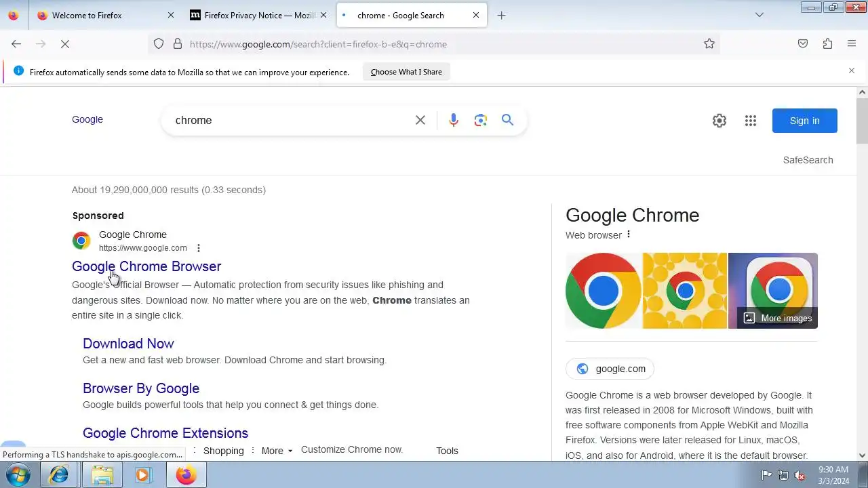Close the Firefox Privacy Notice tab
This screenshot has height=488, width=868.
point(323,15)
